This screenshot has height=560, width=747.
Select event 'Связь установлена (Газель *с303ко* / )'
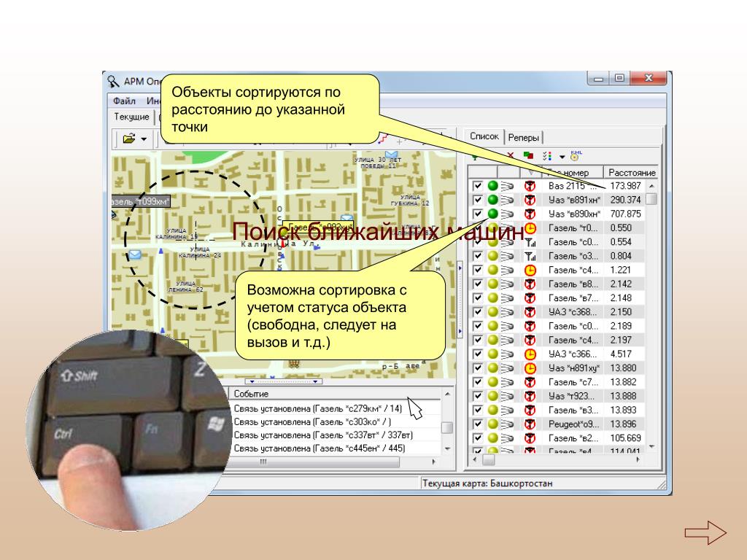(x=312, y=422)
